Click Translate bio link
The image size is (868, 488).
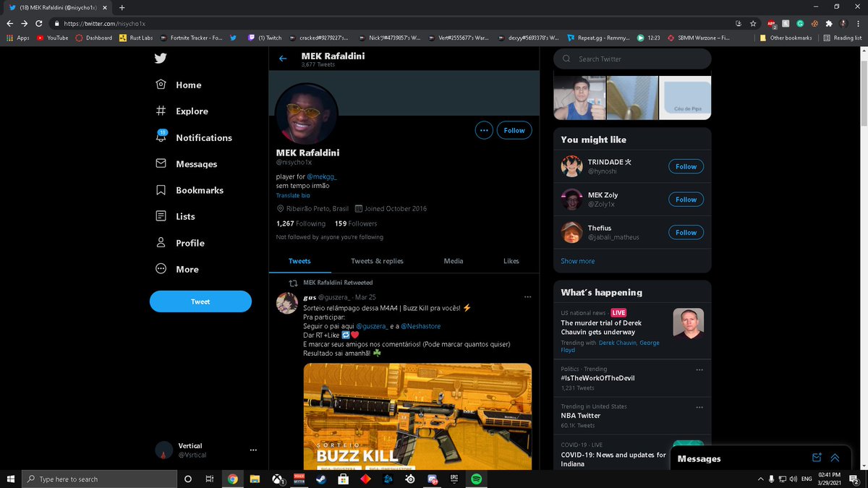(x=293, y=195)
